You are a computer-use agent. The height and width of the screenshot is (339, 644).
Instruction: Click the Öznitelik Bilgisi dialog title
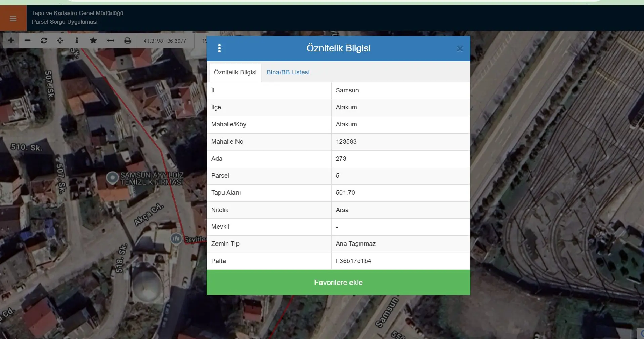[x=338, y=48]
